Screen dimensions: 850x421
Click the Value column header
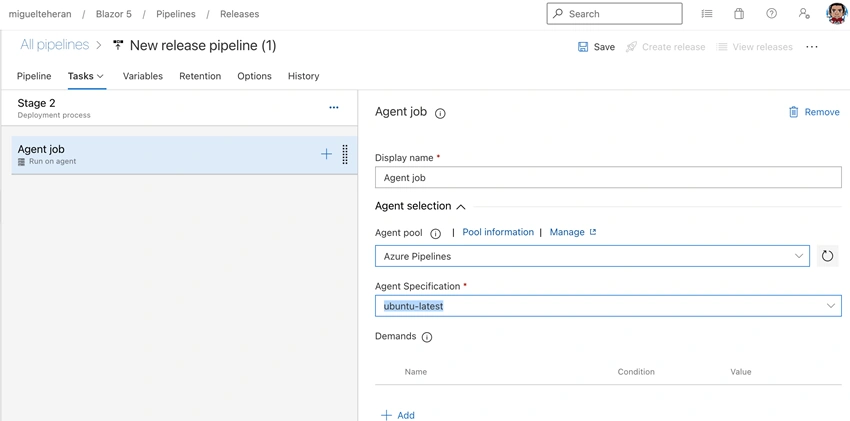(x=740, y=372)
